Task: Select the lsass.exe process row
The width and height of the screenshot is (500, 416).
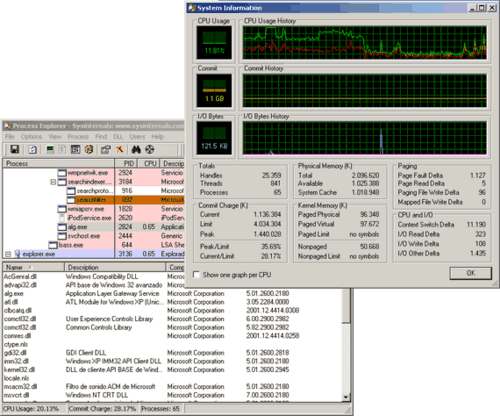Action: tap(93, 245)
